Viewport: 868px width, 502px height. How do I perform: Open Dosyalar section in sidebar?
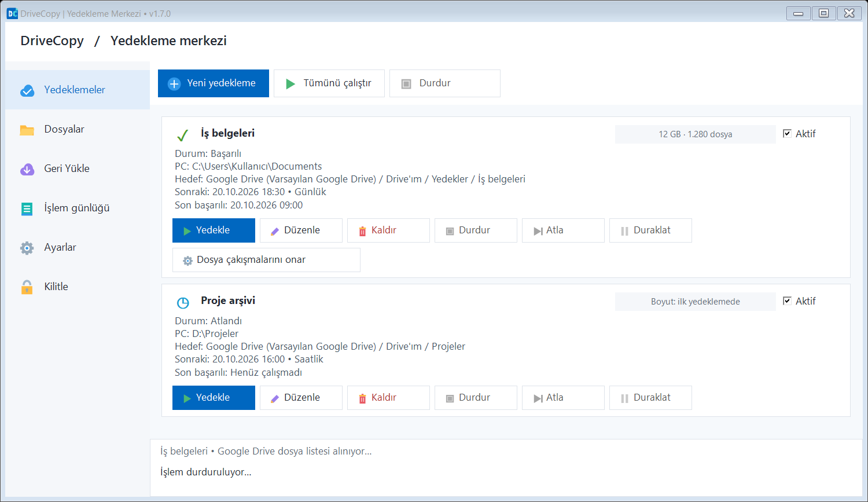click(x=78, y=129)
